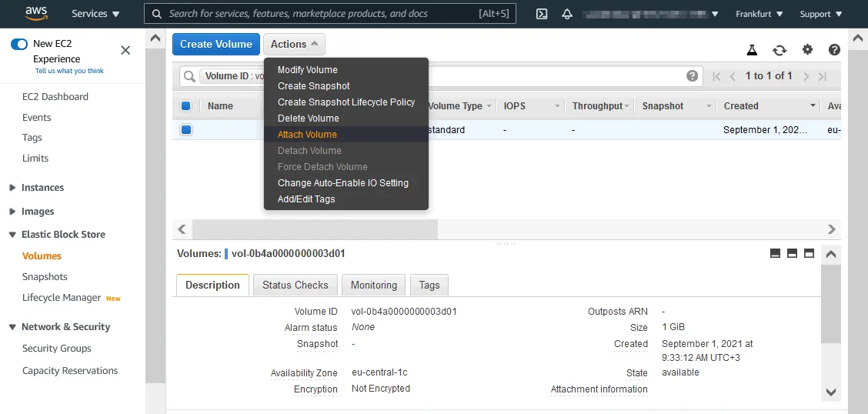Click the help question mark icon
Viewport: 868px width, 414px height.
pyautogui.click(x=834, y=50)
